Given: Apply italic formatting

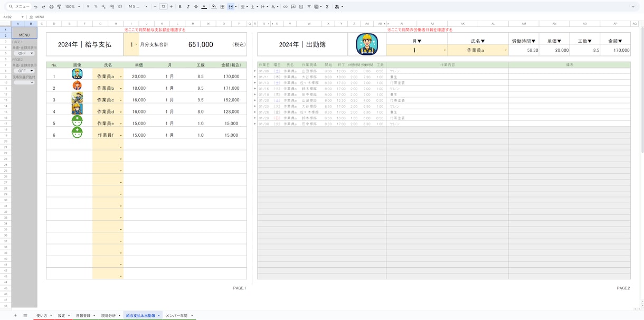Looking at the screenshot, I should 188,7.
